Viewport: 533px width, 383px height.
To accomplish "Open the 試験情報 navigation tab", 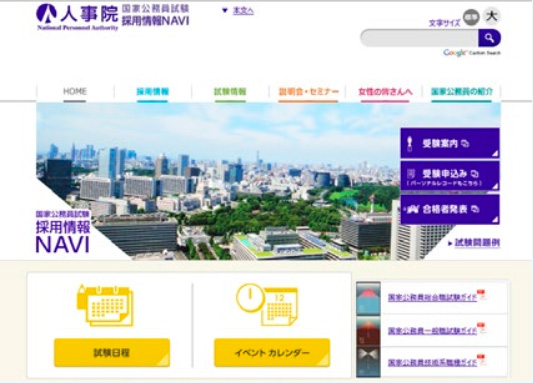I will (230, 92).
